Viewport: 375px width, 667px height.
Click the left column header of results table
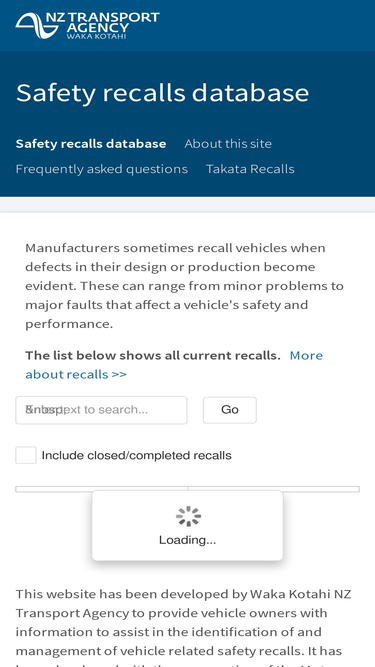(x=102, y=489)
